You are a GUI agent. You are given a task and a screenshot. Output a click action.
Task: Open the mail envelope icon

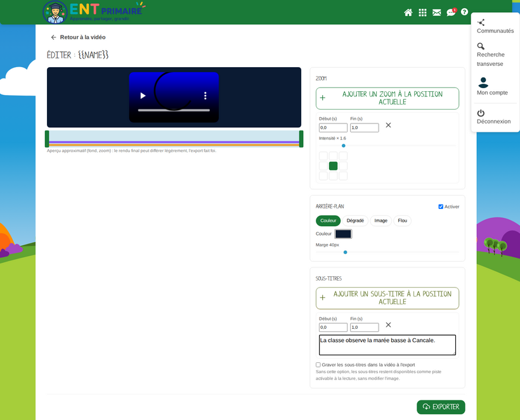click(x=437, y=13)
